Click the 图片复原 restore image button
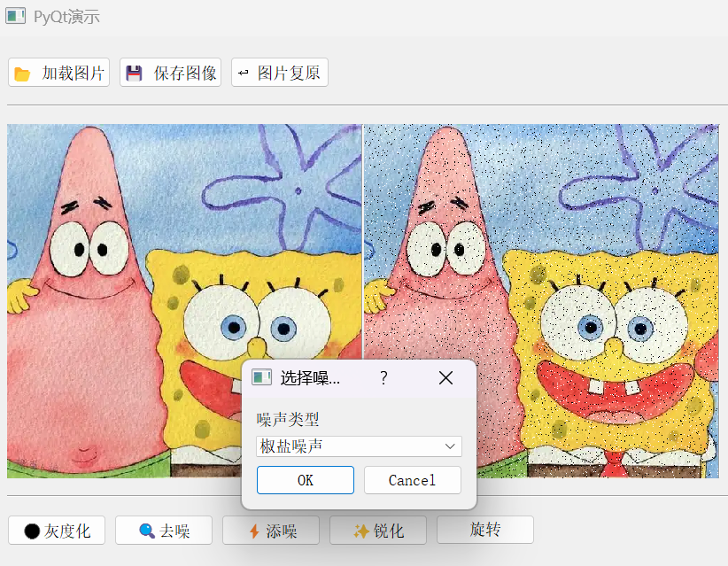The width and height of the screenshot is (728, 566). [x=280, y=73]
